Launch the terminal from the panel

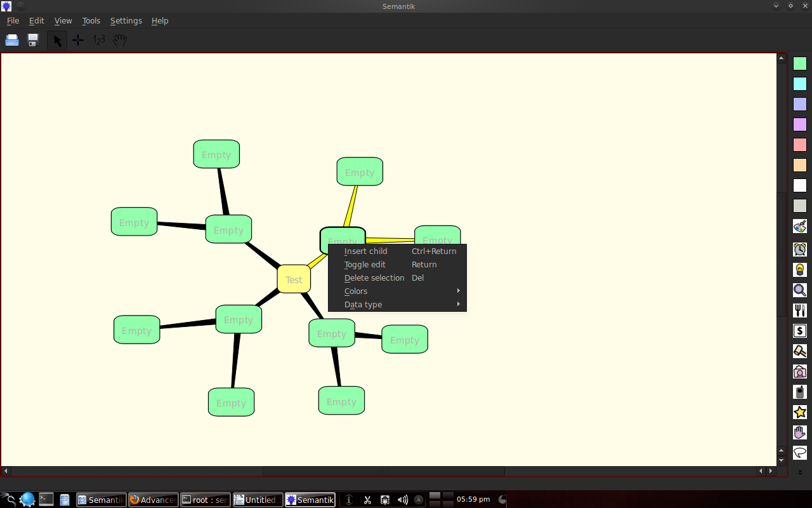(x=46, y=499)
